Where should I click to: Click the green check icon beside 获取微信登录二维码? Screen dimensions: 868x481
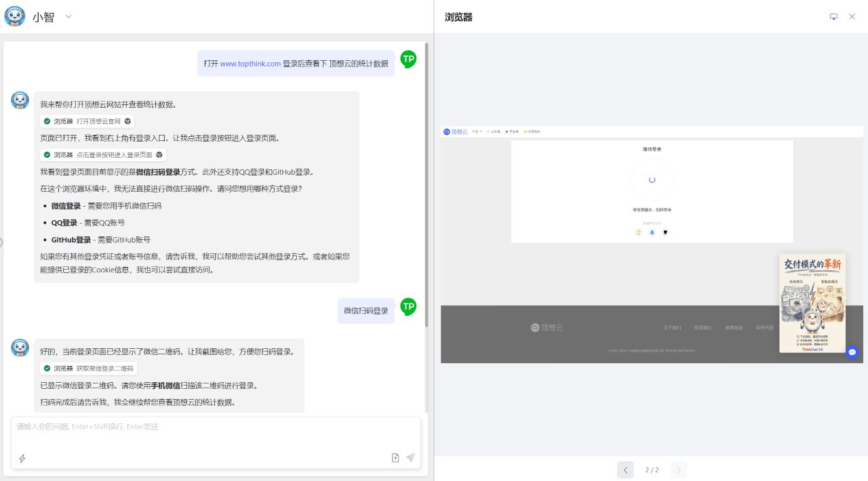(x=47, y=369)
